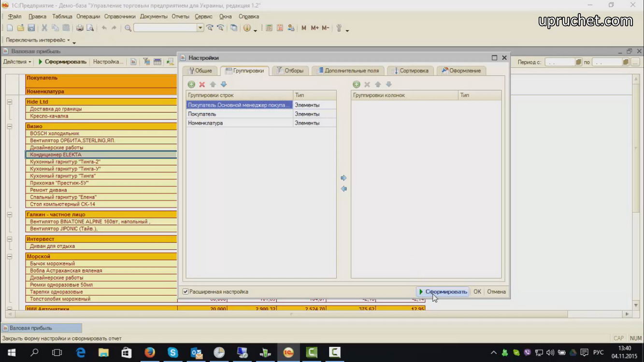Open Firefox from the taskbar

pos(150,353)
